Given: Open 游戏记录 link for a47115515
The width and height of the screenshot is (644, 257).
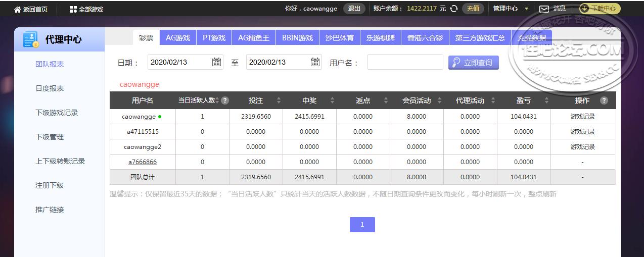Looking at the screenshot, I should pyautogui.click(x=582, y=132).
